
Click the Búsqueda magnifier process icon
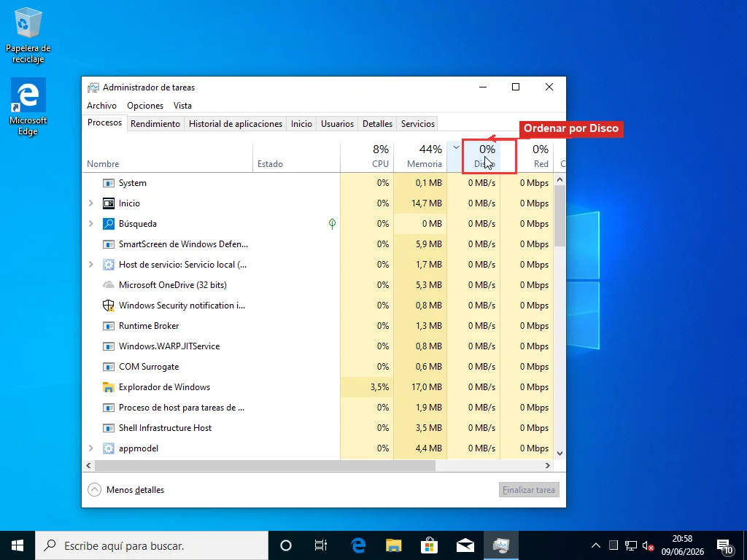109,224
